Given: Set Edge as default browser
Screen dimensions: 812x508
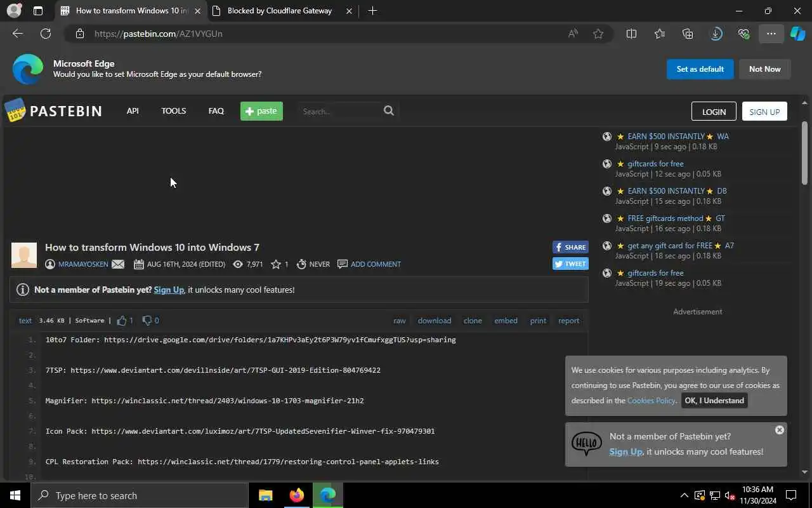Looking at the screenshot, I should (700, 69).
